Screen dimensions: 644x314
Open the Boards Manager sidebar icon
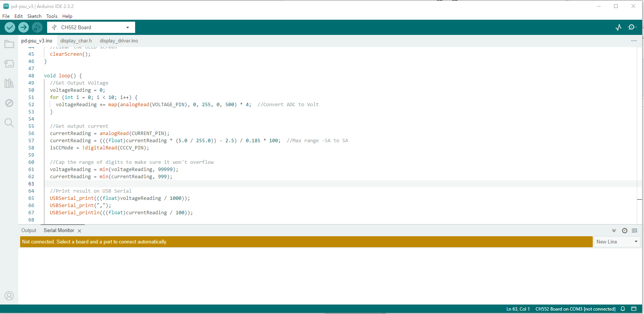coord(9,64)
